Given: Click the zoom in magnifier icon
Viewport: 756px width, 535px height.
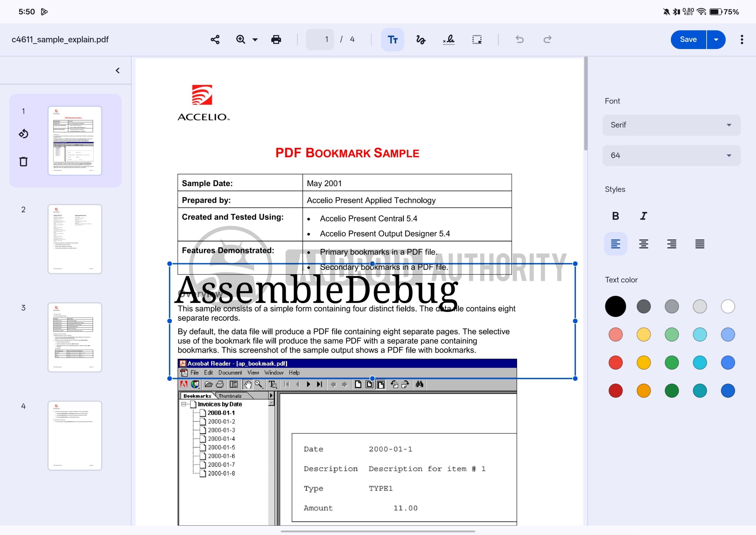Looking at the screenshot, I should tap(241, 40).
